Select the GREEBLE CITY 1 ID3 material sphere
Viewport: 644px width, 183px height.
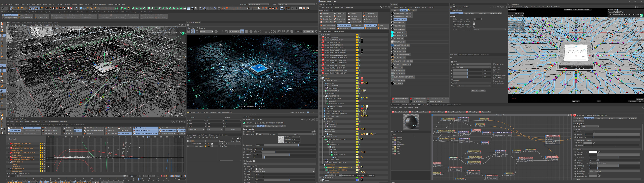392,19
